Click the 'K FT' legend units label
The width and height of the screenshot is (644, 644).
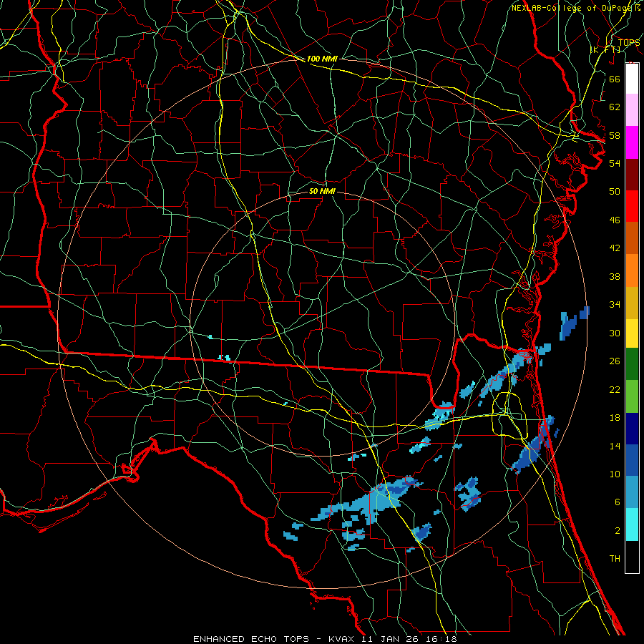[605, 49]
